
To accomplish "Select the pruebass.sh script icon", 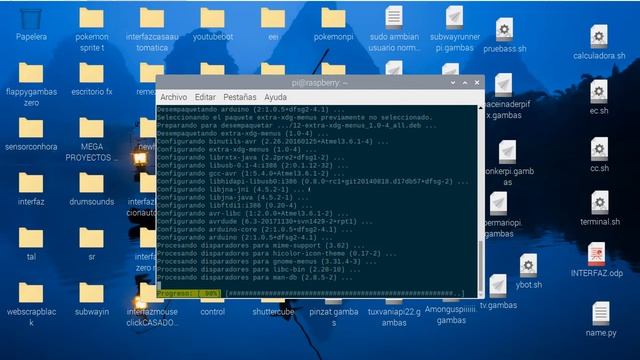I will 504,29.
